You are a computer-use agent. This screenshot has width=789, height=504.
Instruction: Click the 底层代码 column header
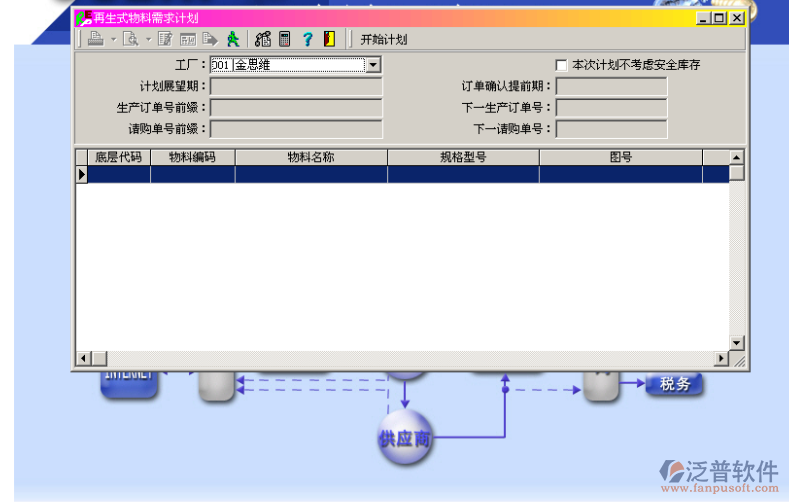point(119,157)
